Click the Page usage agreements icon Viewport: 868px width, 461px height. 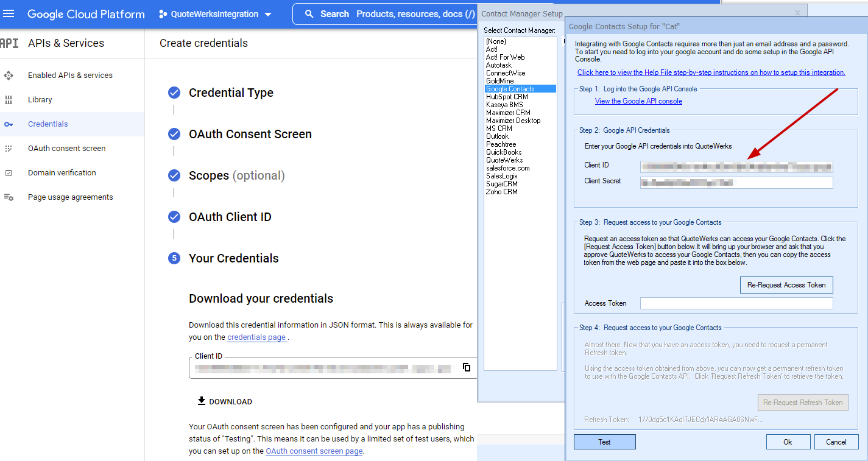pos(9,197)
